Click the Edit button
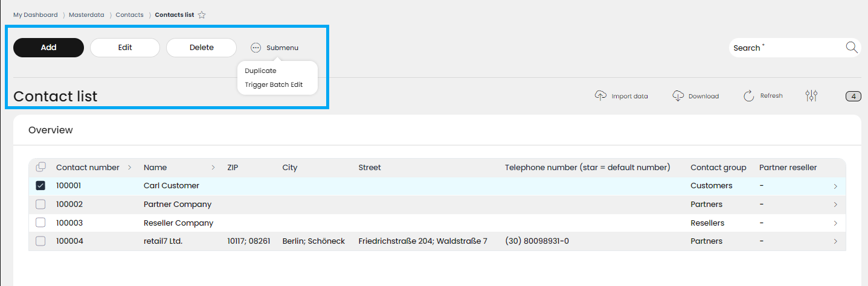This screenshot has width=868, height=286. coord(125,48)
